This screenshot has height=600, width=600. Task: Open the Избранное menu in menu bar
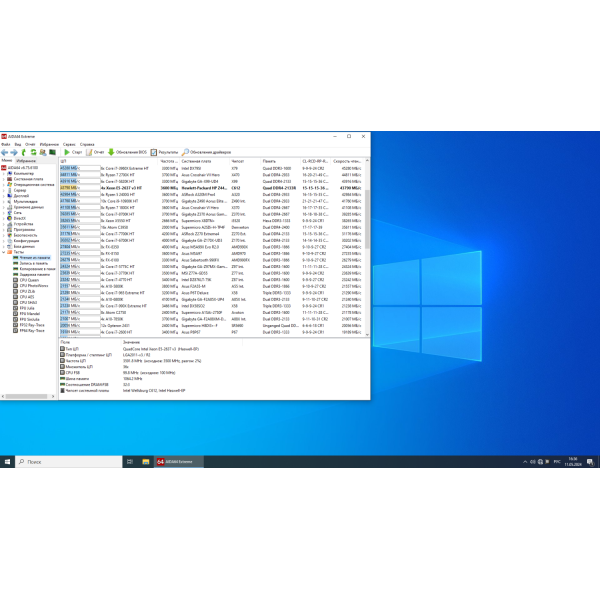click(x=49, y=144)
